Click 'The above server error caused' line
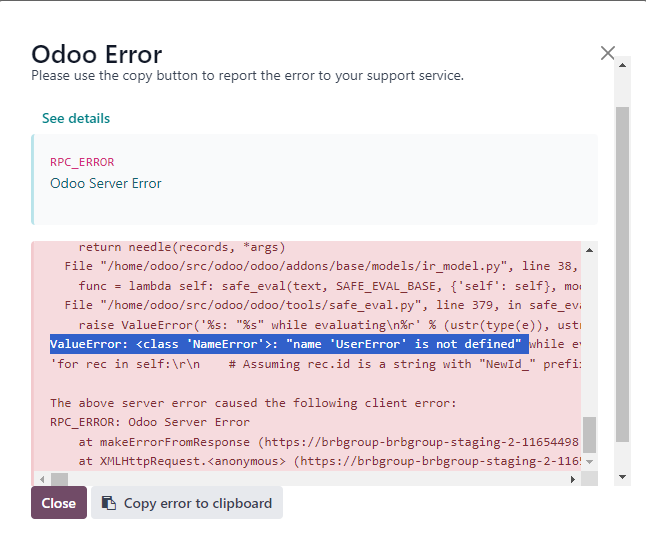Image resolution: width=646 pixels, height=549 pixels. (253, 403)
